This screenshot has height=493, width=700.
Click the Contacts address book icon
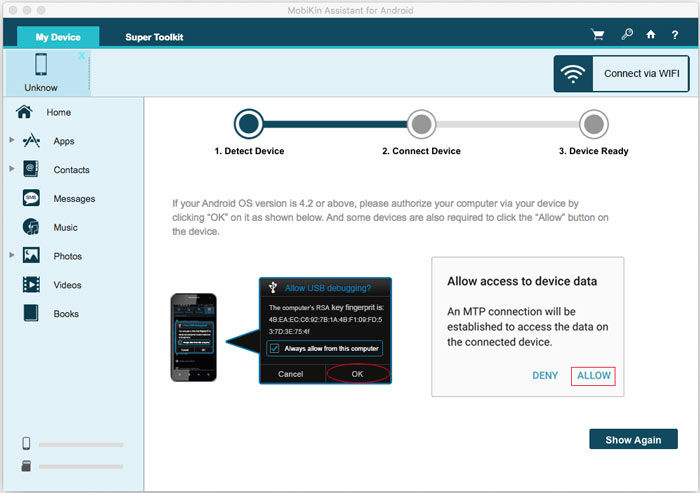[x=31, y=169]
